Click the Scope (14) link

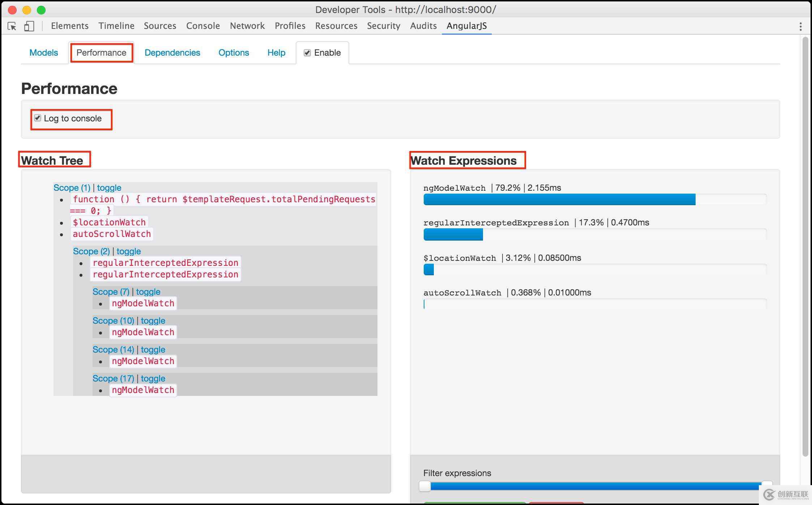point(113,350)
